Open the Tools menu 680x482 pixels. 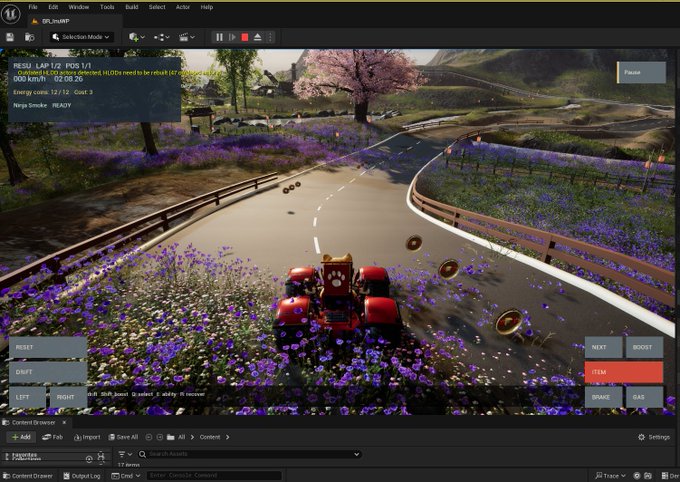(x=107, y=7)
